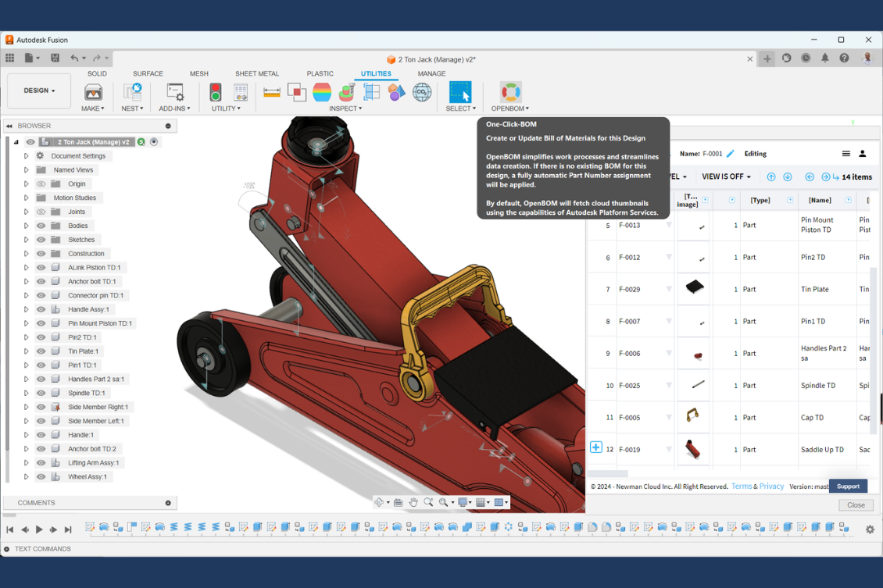Image resolution: width=883 pixels, height=588 pixels.
Task: Hide the Tin Plate:1 component
Action: point(41,351)
